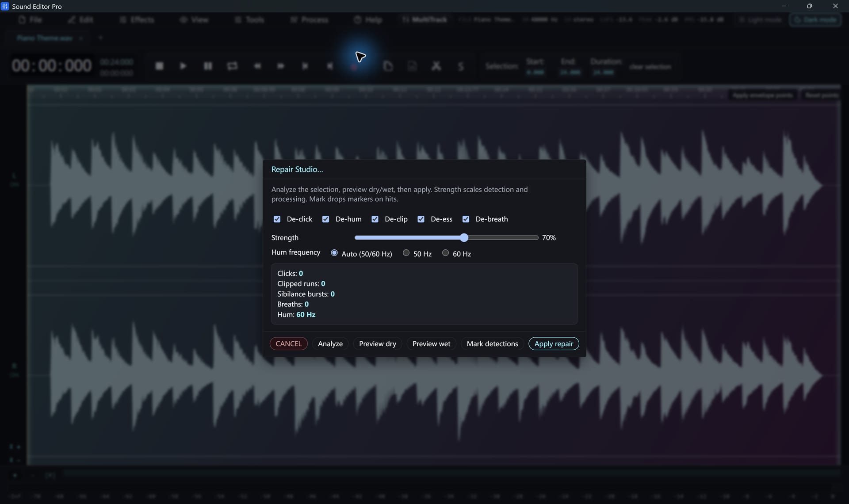Click the clear selection link
The width and height of the screenshot is (849, 504).
pos(650,67)
